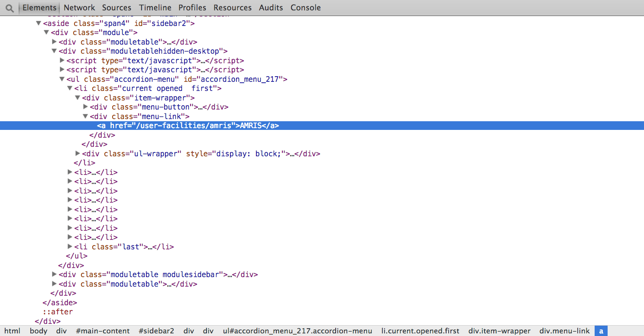Click the highlighted 'a' breadcrumb
Viewport: 644px width, 336px height.
[601, 331]
